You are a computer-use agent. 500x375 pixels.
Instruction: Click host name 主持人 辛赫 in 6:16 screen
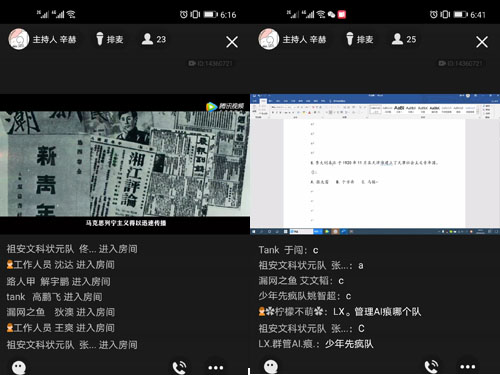pyautogui.click(x=54, y=40)
